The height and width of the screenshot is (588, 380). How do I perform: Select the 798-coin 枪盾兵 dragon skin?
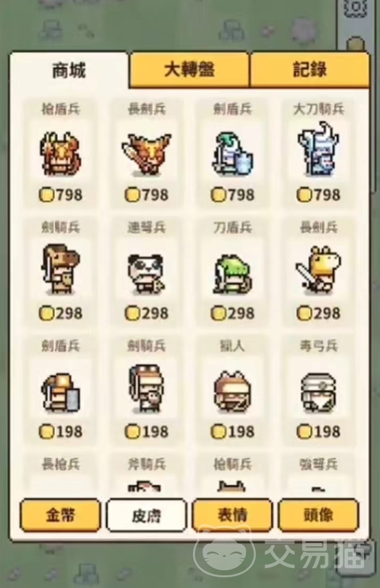[61, 154]
